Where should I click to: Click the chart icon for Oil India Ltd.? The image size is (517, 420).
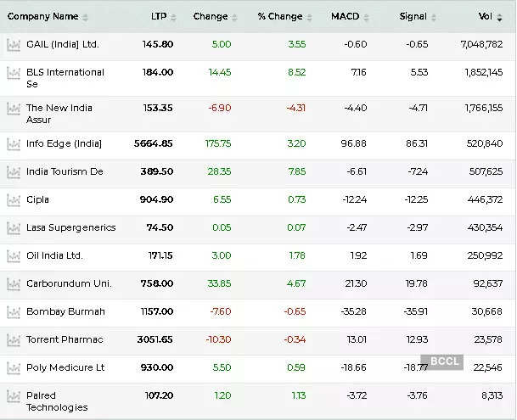click(13, 256)
